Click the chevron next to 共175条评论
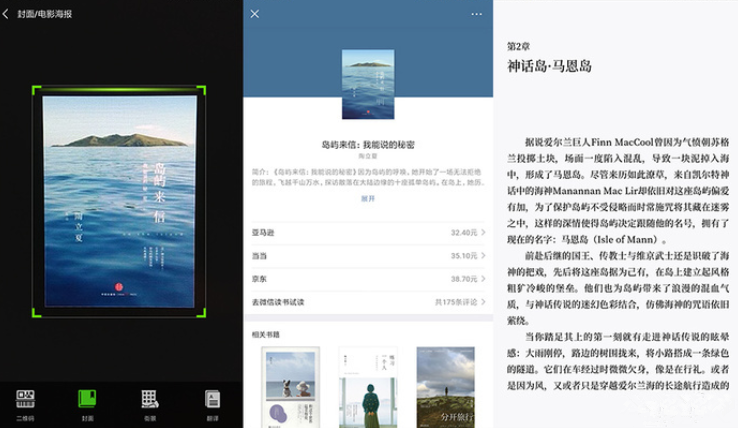Viewport: 738px width, 428px height. point(483,302)
